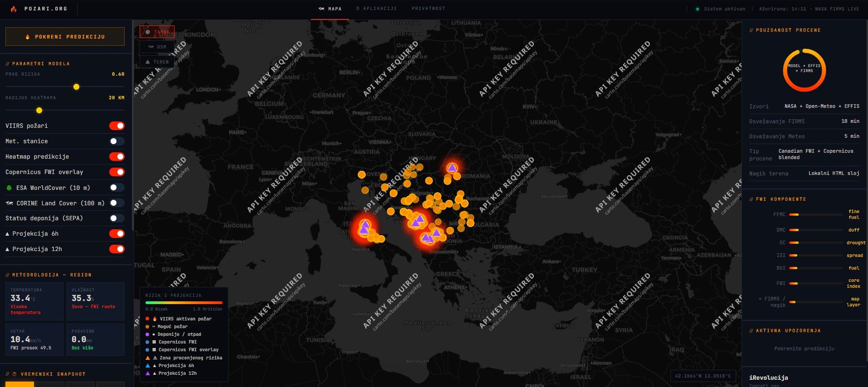Select the TAMNA dark basemap button
Image resolution: width=868 pixels, height=387 pixels.
coord(157,32)
